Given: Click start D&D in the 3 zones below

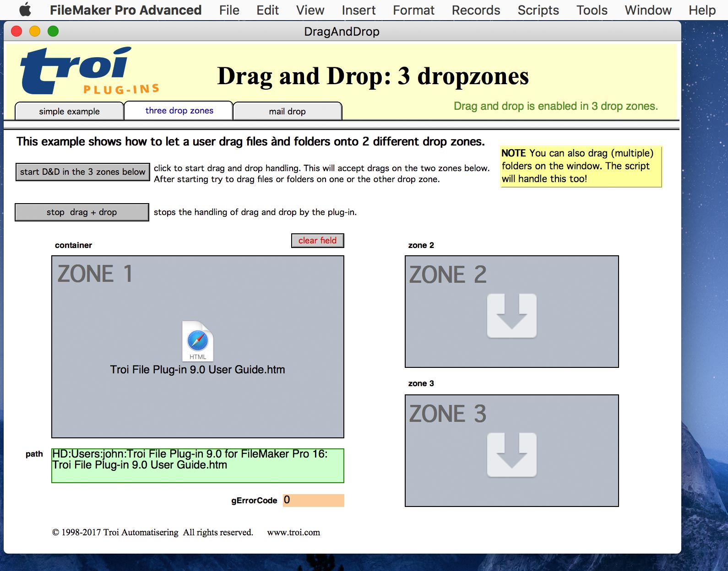Looking at the screenshot, I should [x=82, y=172].
